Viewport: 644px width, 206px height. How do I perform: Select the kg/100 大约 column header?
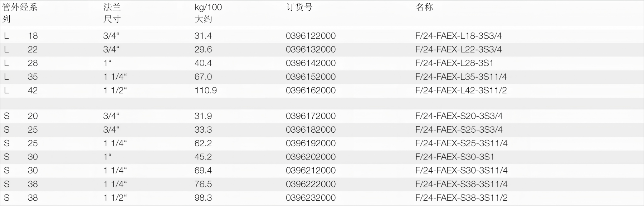tap(208, 13)
